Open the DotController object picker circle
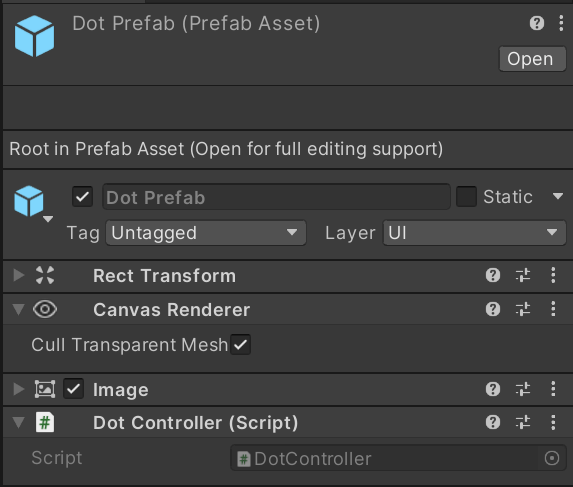Viewport: 573px width, 487px height. (551, 458)
